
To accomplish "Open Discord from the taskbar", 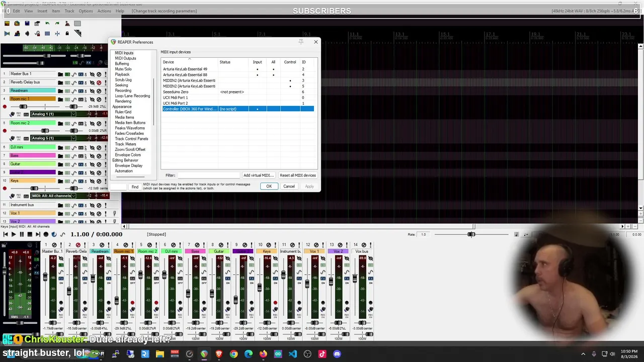I will [337, 354].
